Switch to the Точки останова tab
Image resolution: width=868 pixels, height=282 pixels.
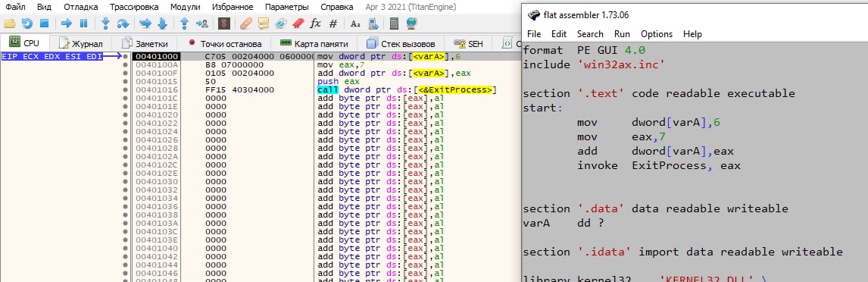tap(225, 43)
